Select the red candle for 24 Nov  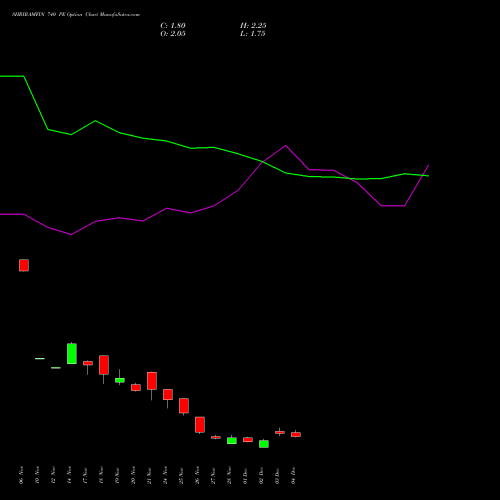point(168,394)
